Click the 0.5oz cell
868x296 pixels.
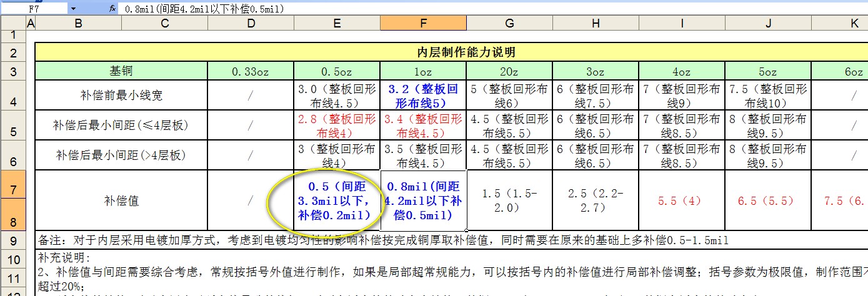(337, 71)
